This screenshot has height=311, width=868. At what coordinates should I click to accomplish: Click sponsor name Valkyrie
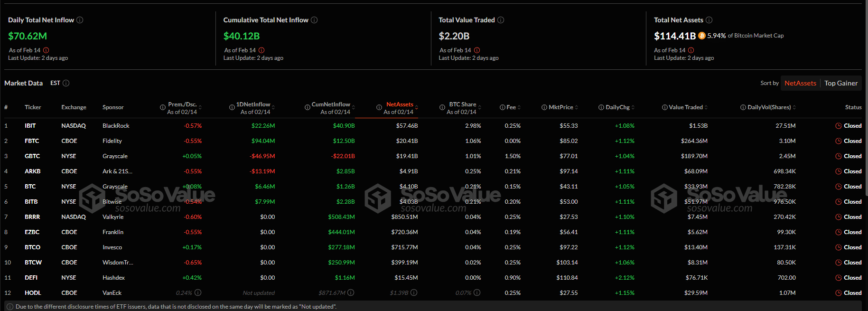pyautogui.click(x=113, y=217)
